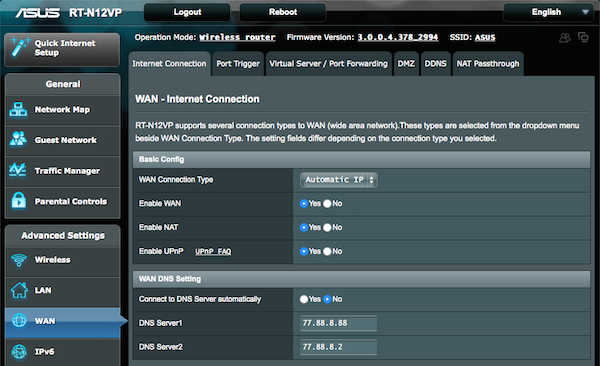Click the "WAN - Internet Connection" page heading
The width and height of the screenshot is (600, 366).
pyautogui.click(x=197, y=99)
